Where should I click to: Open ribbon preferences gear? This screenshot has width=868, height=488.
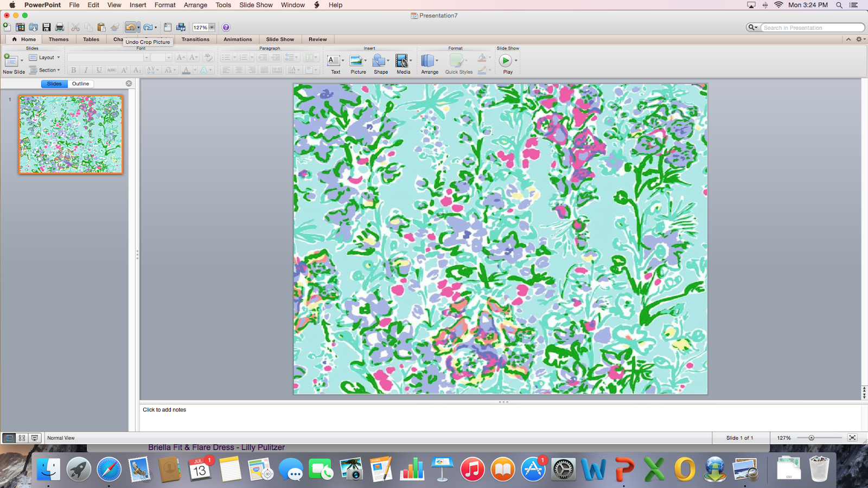[859, 39]
